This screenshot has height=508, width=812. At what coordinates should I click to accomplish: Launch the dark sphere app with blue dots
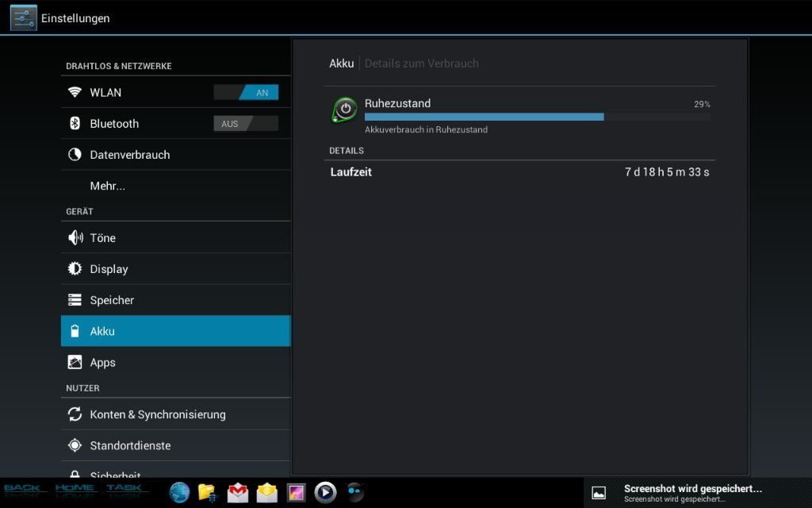coord(354,491)
